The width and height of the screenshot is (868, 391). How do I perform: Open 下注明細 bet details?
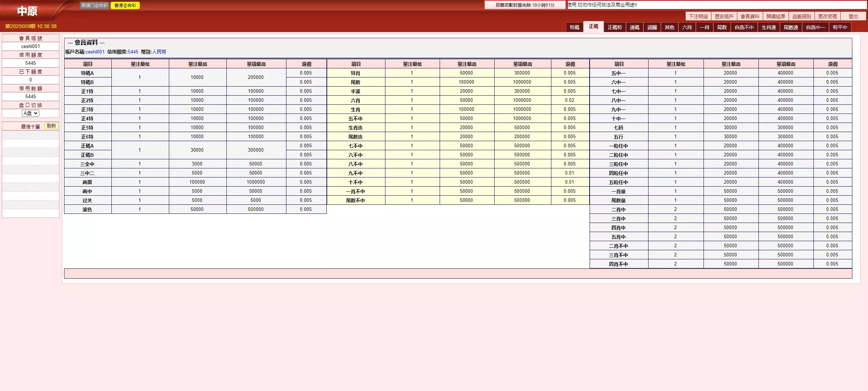point(698,16)
